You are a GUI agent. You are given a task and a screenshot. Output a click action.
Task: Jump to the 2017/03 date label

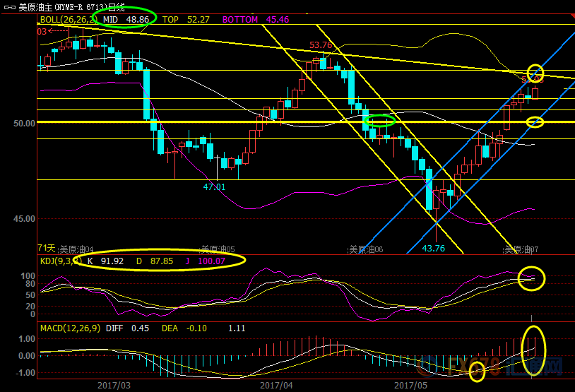(114, 386)
